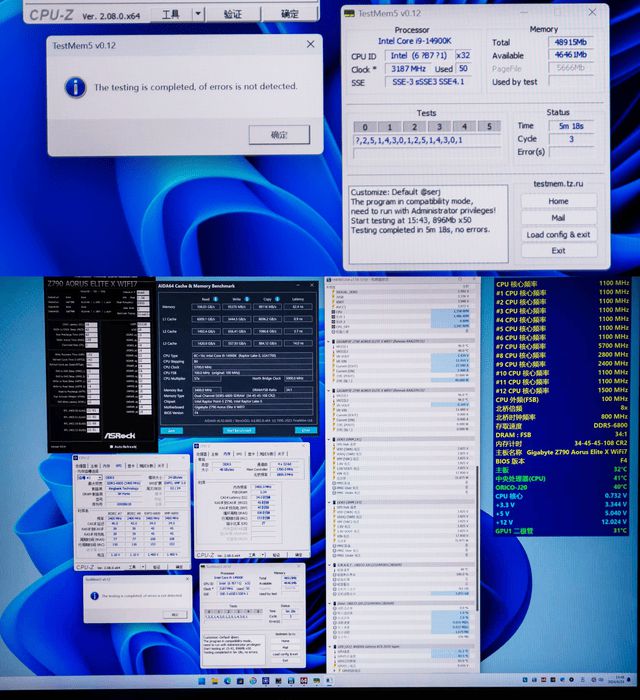The width and height of the screenshot is (640, 700).
Task: Click the Exit button in large TestMem5 window
Action: [558, 251]
